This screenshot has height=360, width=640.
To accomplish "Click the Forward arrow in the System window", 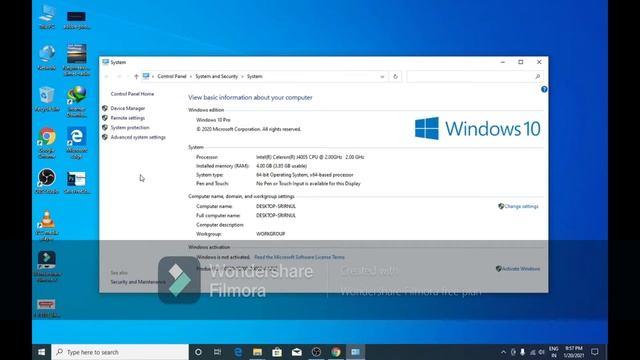I will click(x=119, y=76).
